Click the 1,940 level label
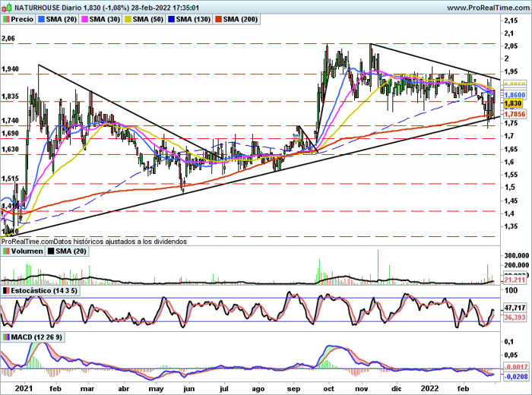The image size is (532, 395). tap(10, 69)
